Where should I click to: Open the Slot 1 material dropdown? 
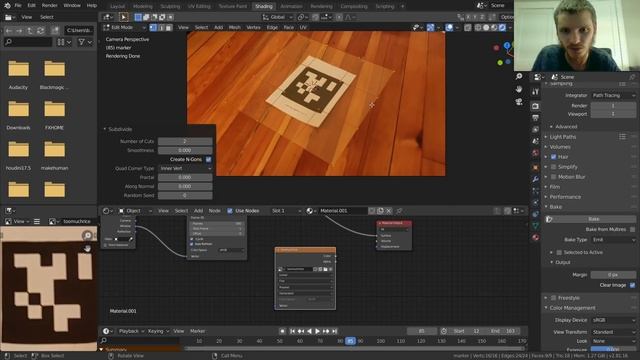[x=286, y=211]
